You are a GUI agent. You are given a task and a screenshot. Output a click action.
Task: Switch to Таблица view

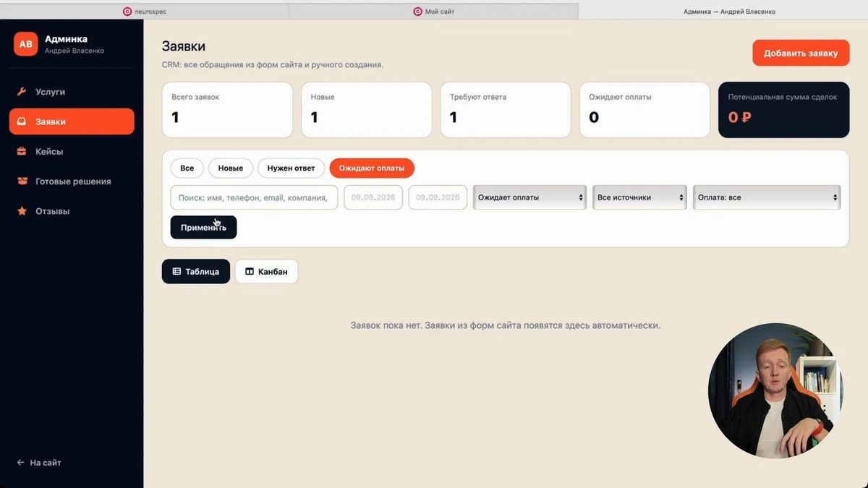click(x=196, y=272)
